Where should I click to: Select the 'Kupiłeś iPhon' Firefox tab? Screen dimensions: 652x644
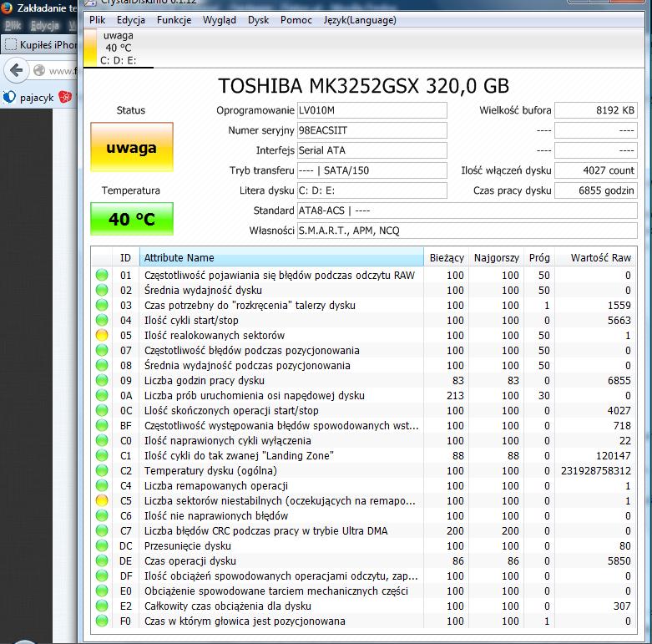click(x=39, y=44)
